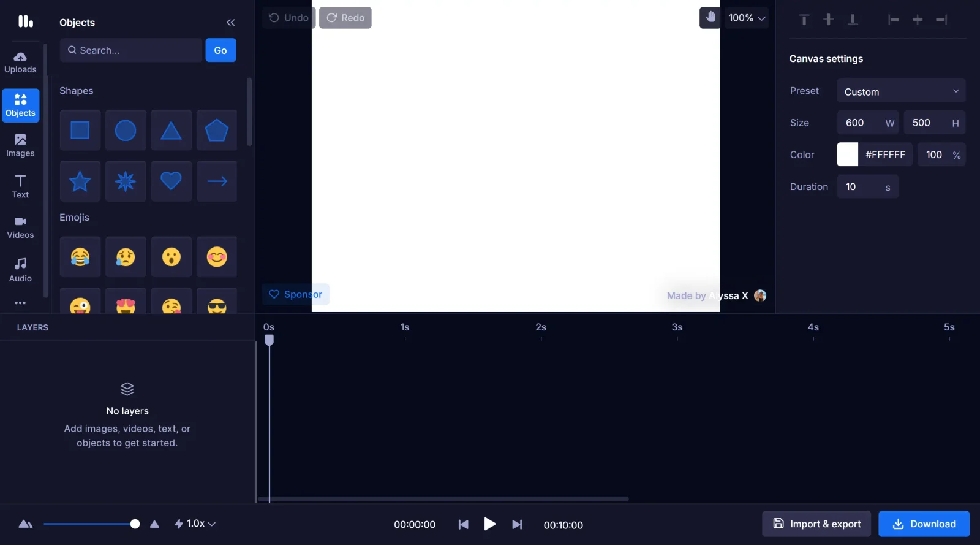Image resolution: width=980 pixels, height=545 pixels.
Task: Click the timeline playhead marker
Action: (269, 340)
